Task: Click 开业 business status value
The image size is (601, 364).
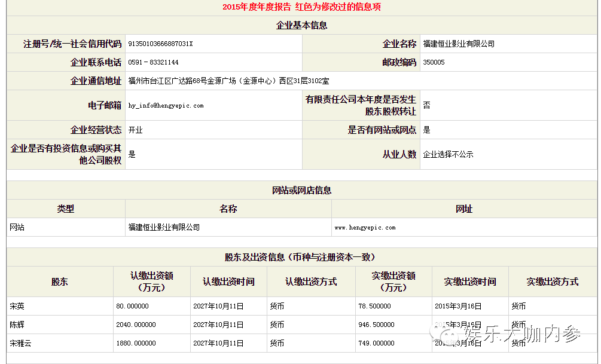Action: click(135, 130)
